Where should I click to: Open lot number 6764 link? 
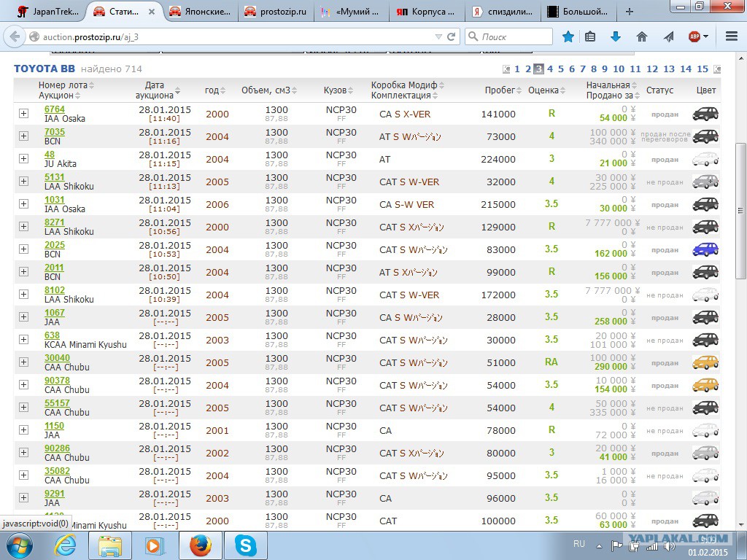[x=54, y=109]
